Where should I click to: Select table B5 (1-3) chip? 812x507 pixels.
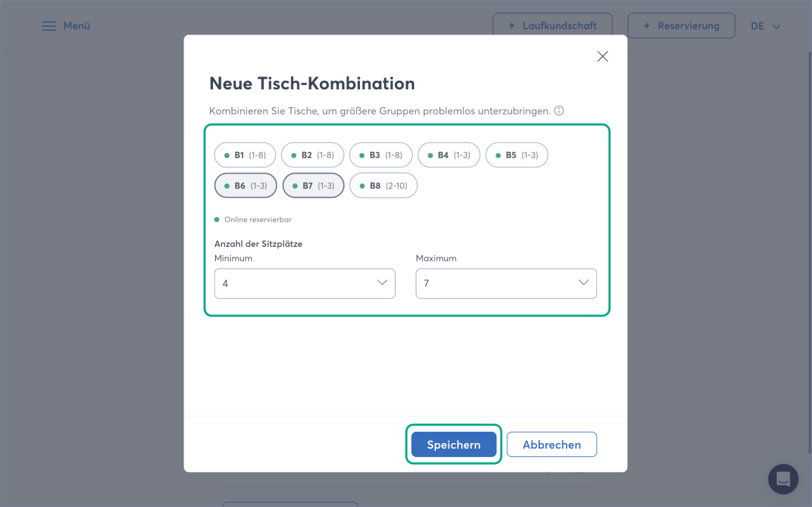click(516, 155)
